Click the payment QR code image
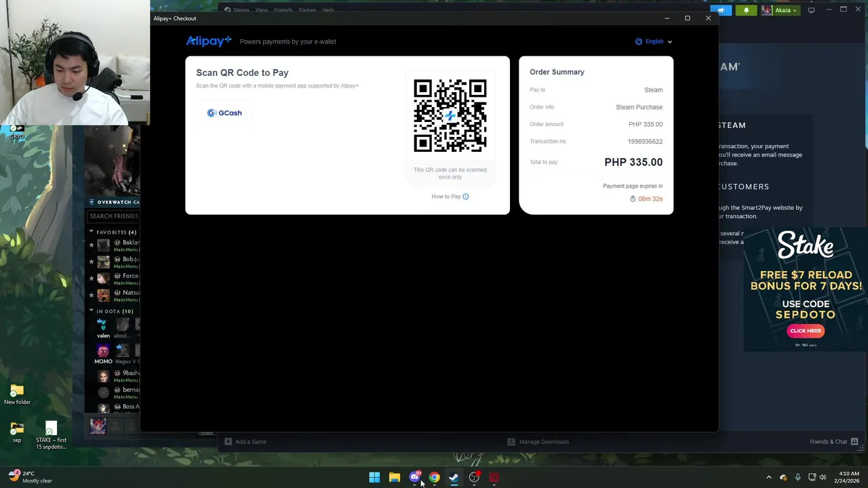This screenshot has width=868, height=488. 450,116
